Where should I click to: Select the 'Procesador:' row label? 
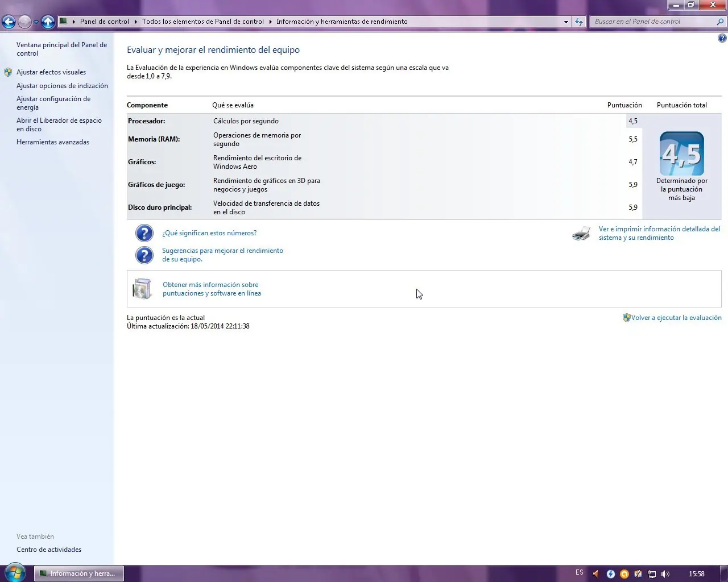(147, 121)
